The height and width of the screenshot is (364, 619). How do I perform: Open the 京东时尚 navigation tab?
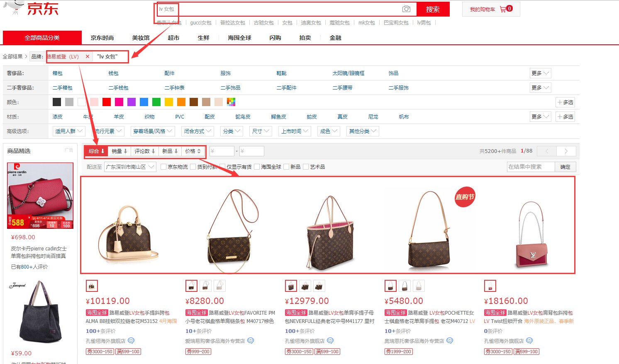coord(102,38)
